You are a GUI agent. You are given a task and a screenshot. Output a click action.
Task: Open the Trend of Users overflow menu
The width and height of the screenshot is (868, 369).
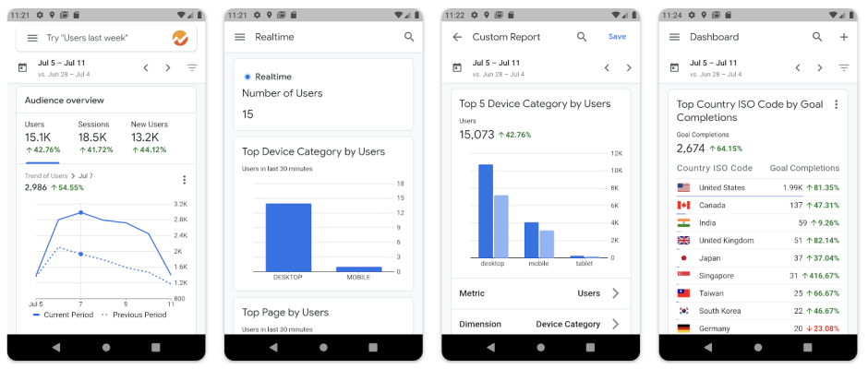[185, 180]
